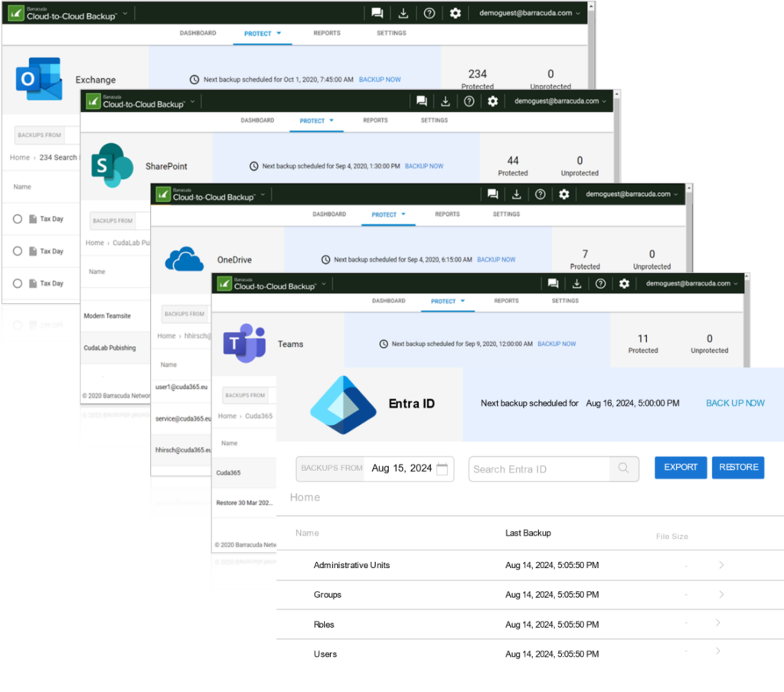The image size is (784, 692).
Task: Expand the Users row chevron
Action: click(718, 651)
